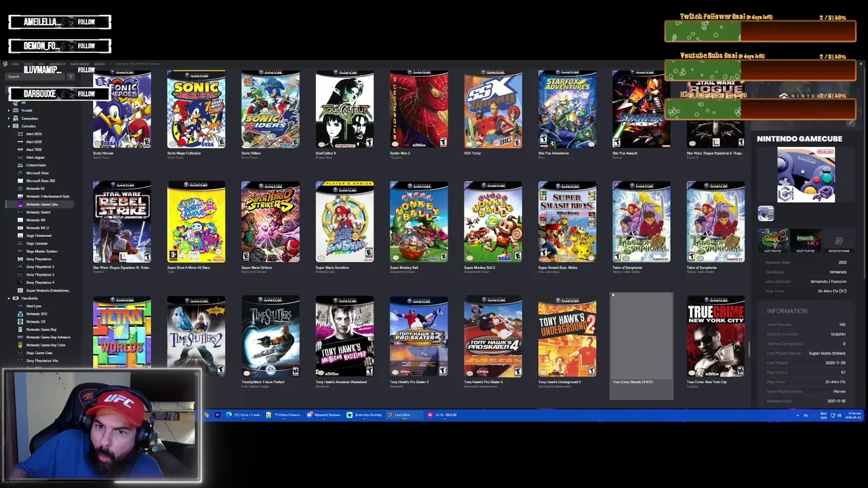The image size is (868, 488).
Task: Open the Sonic Heroes game cover
Action: (x=122, y=109)
